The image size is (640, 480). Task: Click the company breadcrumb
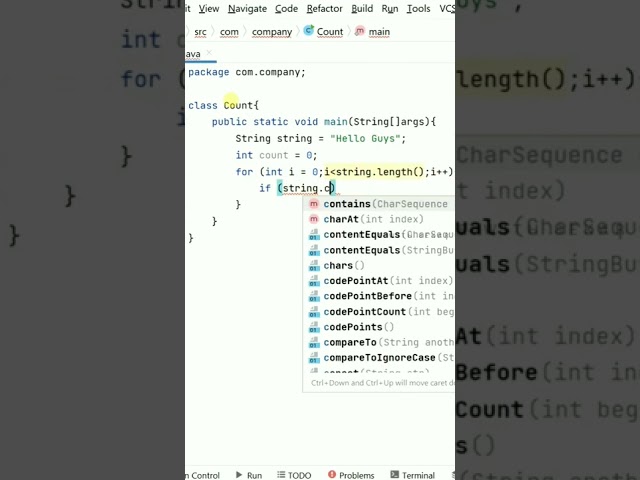pos(272,32)
